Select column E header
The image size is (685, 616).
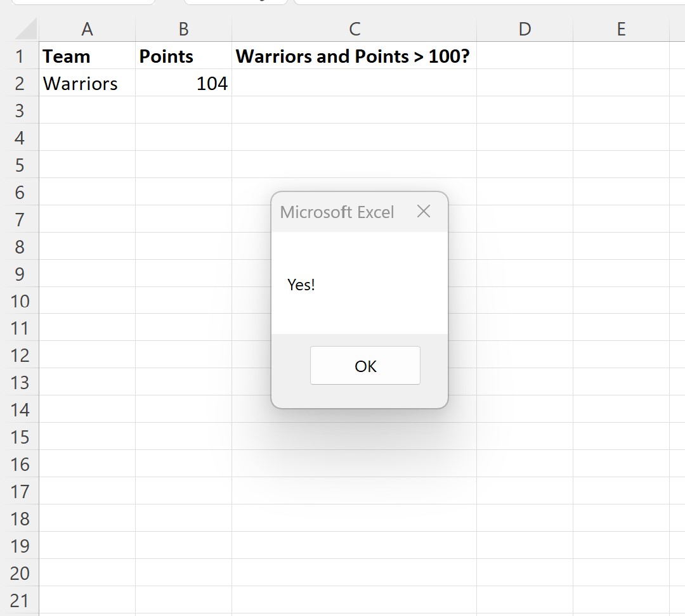(621, 29)
